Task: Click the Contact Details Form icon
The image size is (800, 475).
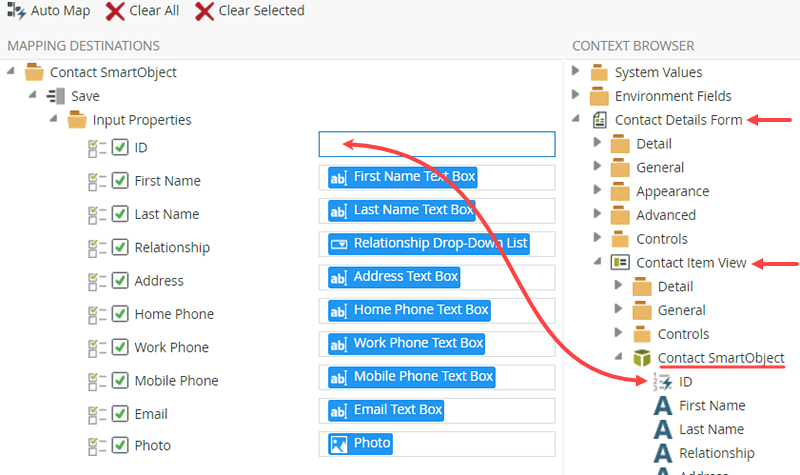Action: 599,120
